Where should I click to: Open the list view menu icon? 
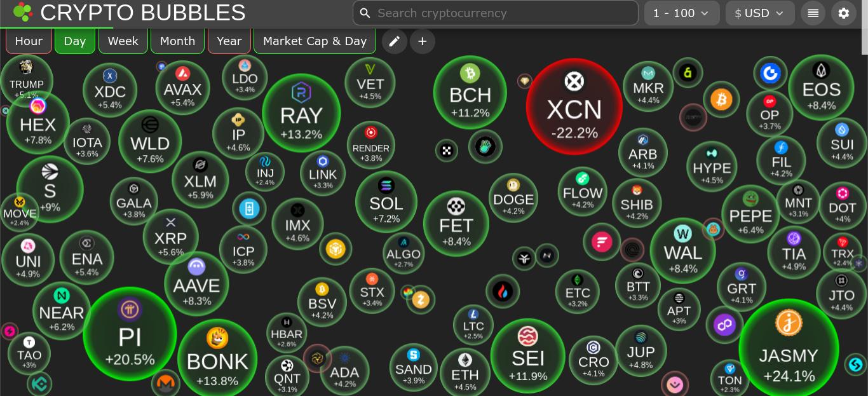(x=813, y=13)
